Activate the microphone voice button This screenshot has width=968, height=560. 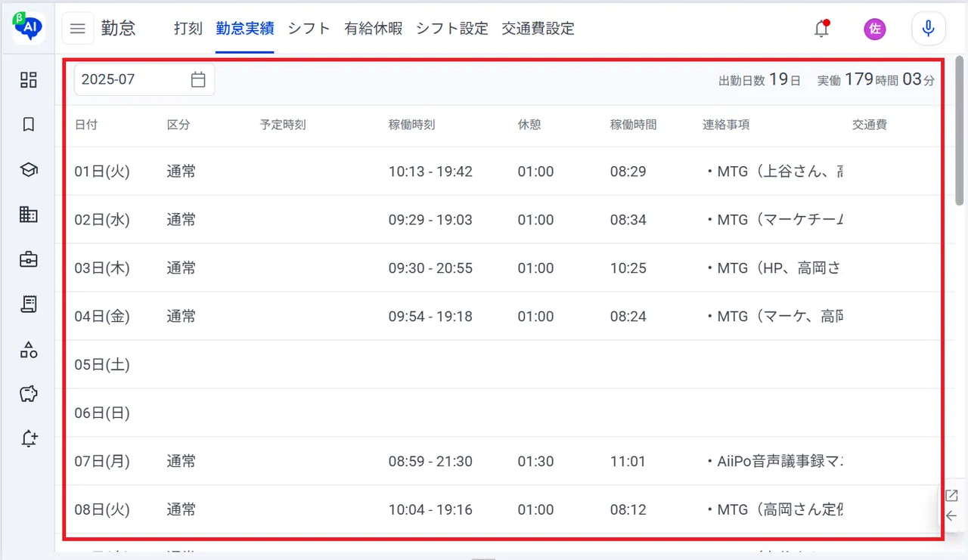click(x=929, y=29)
